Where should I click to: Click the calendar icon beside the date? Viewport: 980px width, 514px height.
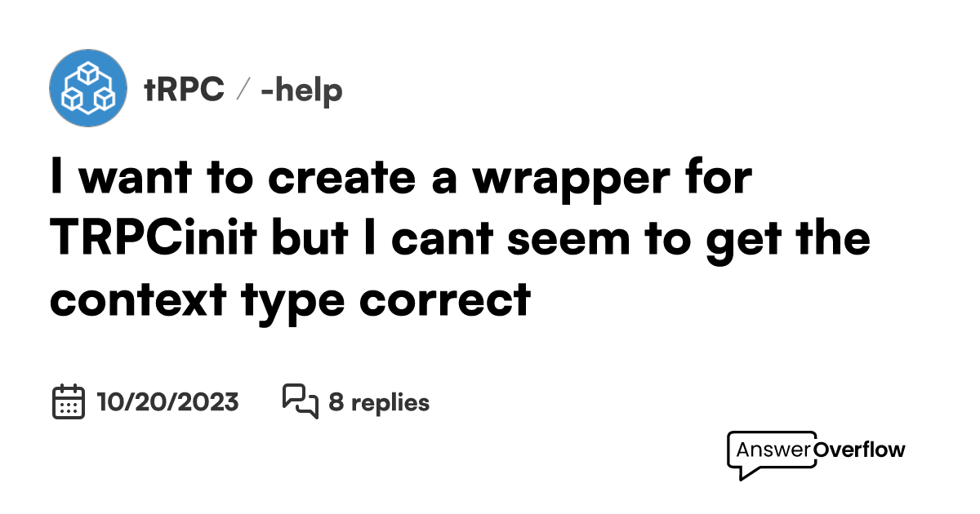click(69, 401)
